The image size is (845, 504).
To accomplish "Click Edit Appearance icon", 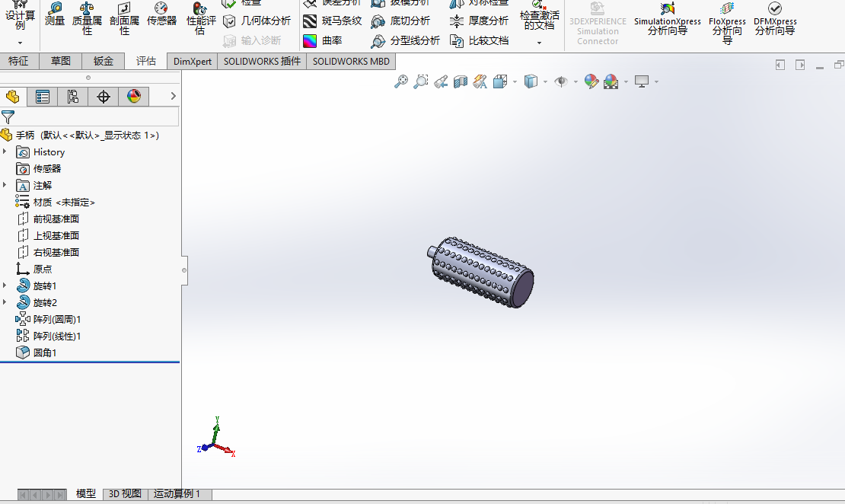I will click(x=591, y=81).
